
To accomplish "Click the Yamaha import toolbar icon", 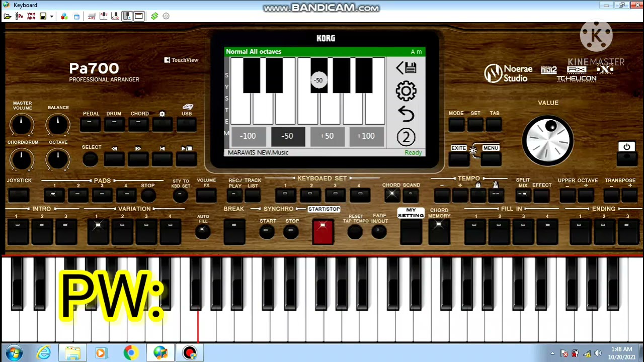I will tap(31, 17).
